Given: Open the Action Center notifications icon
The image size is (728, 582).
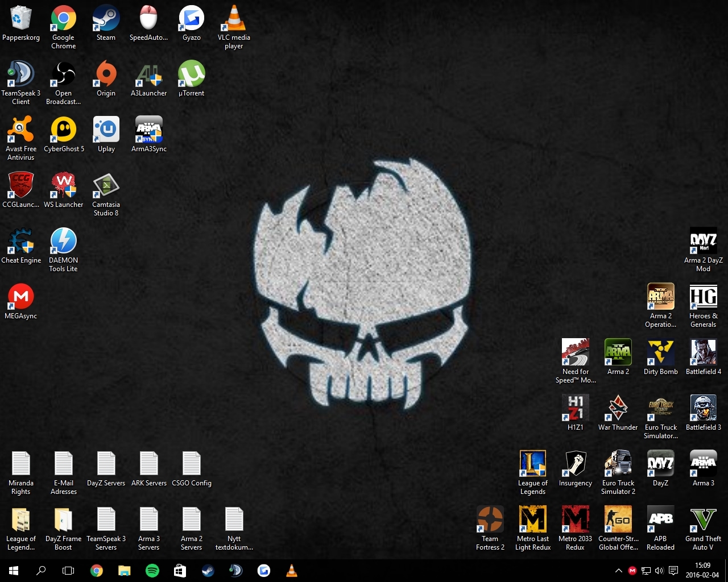Looking at the screenshot, I should tap(673, 571).
